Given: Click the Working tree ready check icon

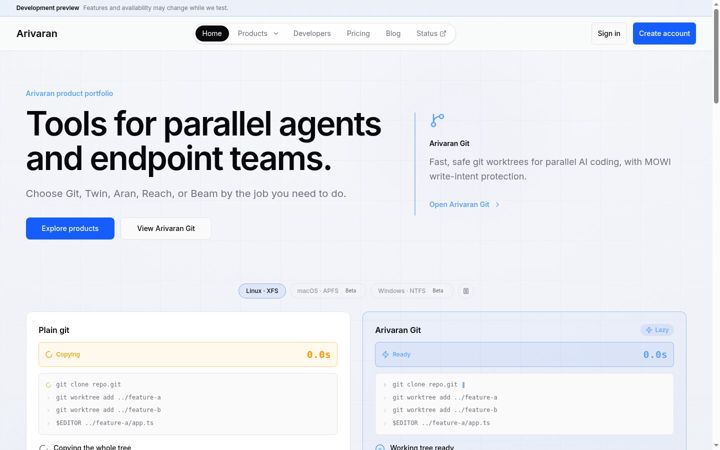Looking at the screenshot, I should (x=380, y=447).
